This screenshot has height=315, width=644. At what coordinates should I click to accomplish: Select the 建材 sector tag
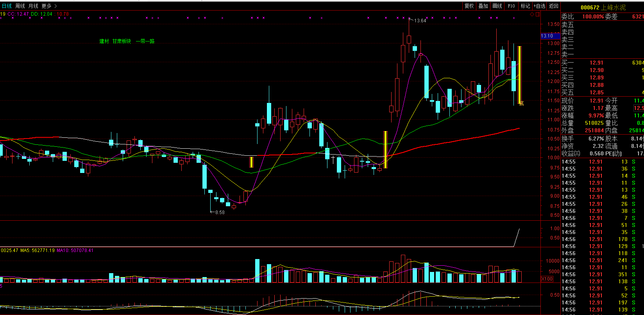click(x=104, y=41)
